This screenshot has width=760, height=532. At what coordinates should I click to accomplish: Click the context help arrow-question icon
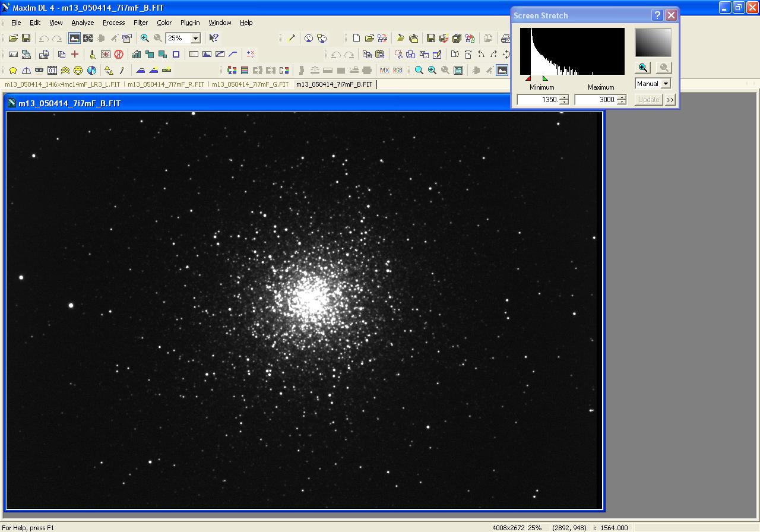coord(214,38)
